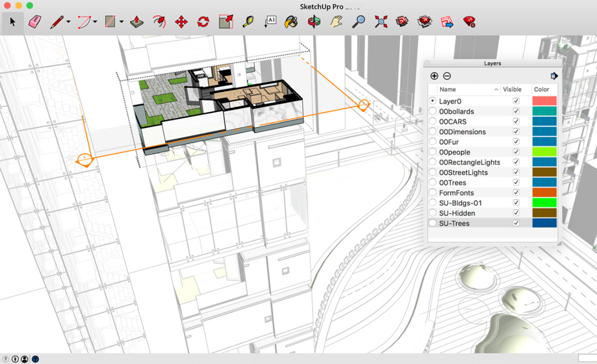Delete layer using the minus button
The height and width of the screenshot is (364, 597).
[x=447, y=76]
